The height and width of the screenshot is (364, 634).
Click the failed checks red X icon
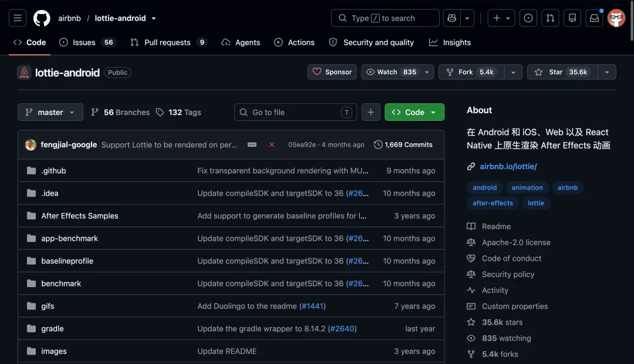[272, 145]
